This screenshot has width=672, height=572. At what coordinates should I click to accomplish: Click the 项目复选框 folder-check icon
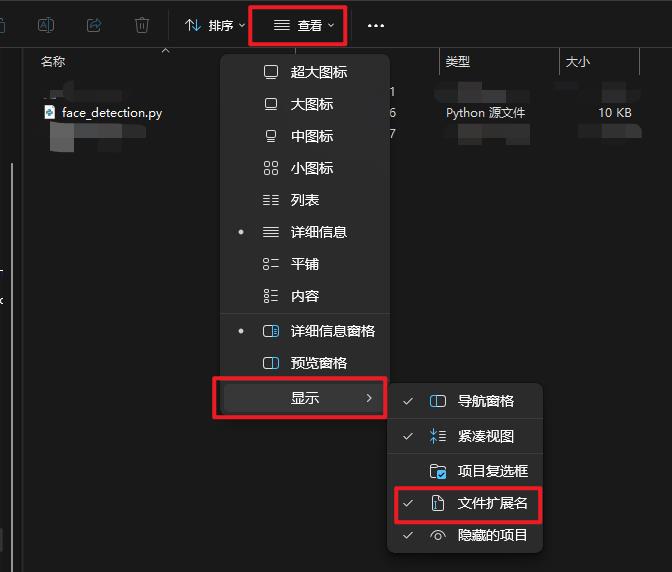(438, 471)
